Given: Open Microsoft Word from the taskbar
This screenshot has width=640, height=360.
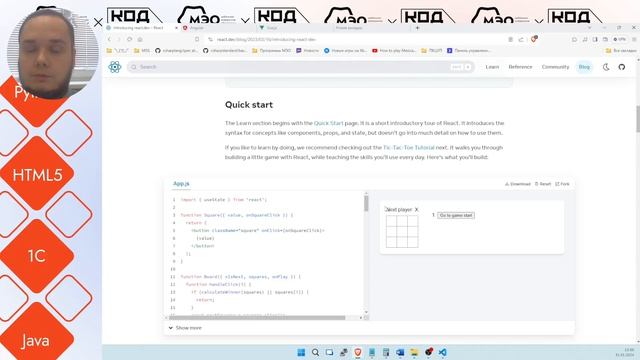Looking at the screenshot, I should pyautogui.click(x=400, y=352).
